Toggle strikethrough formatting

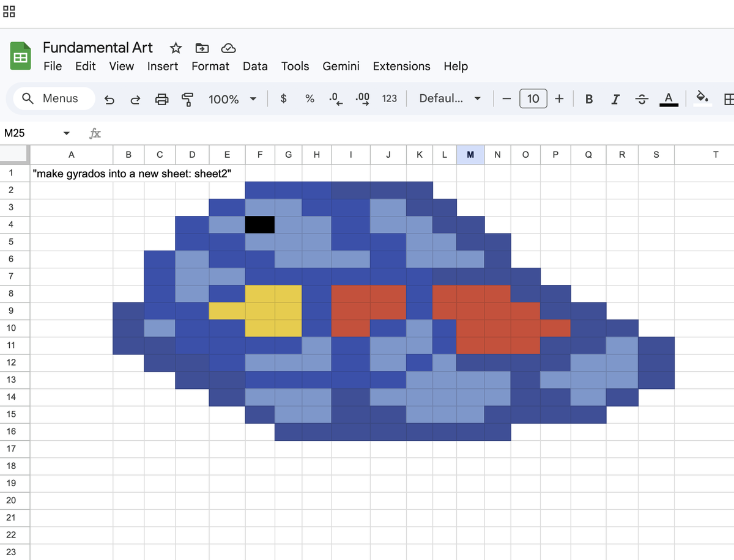[642, 99]
